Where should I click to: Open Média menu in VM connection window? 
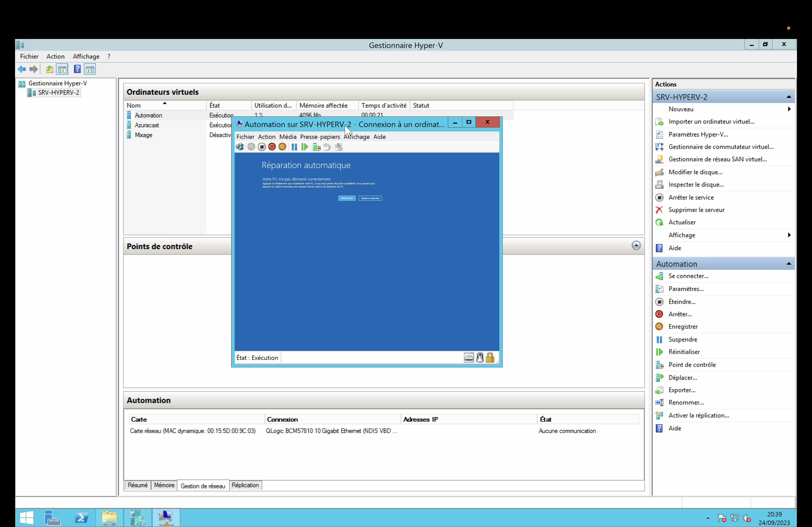288,137
